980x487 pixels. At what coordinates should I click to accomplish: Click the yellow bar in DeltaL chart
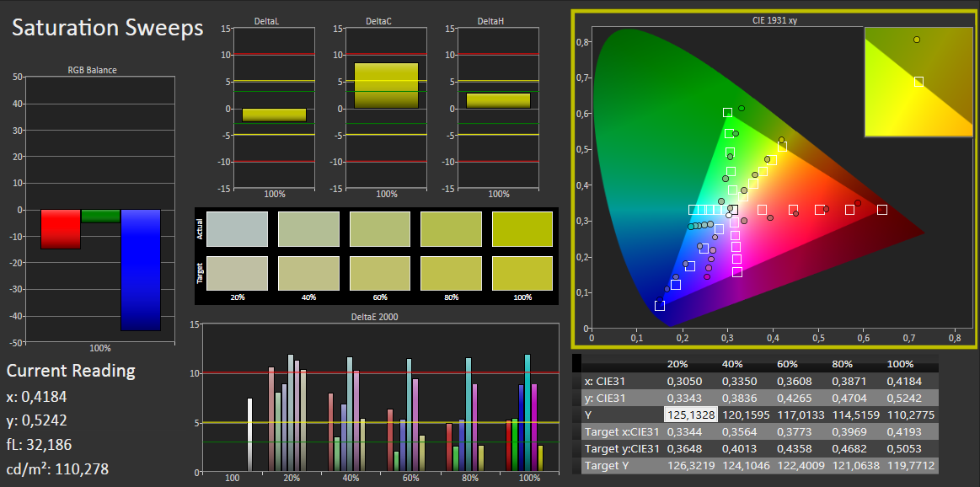[275, 115]
